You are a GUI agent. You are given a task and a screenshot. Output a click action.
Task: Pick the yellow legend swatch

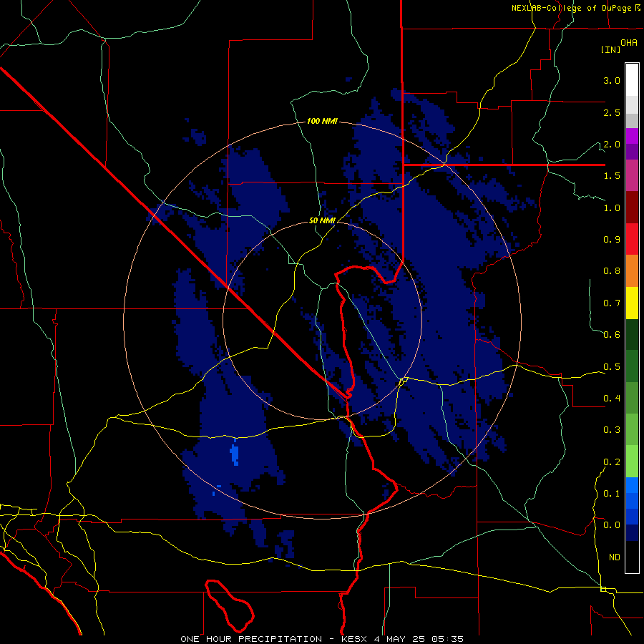632,303
